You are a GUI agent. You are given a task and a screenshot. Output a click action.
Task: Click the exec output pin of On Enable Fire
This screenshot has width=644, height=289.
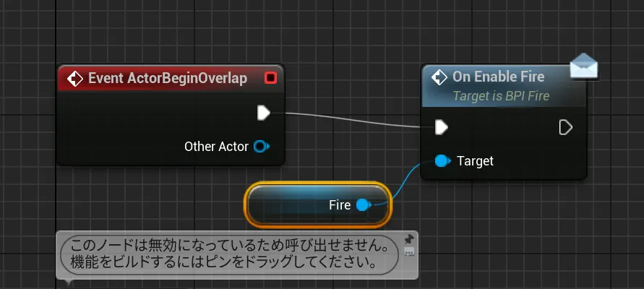(x=566, y=127)
